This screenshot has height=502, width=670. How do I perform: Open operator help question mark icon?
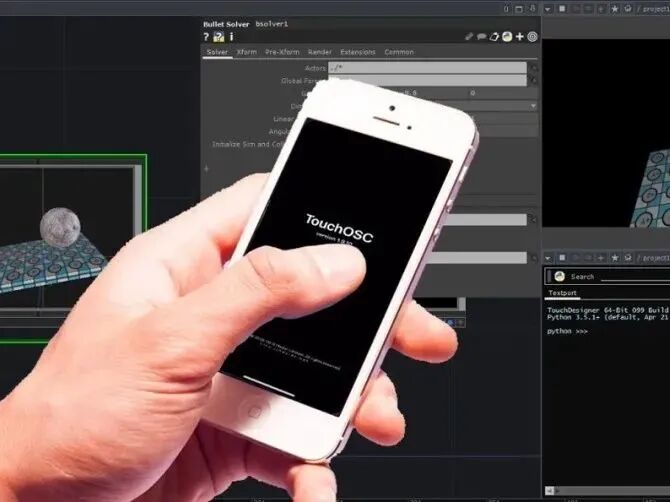[206, 37]
